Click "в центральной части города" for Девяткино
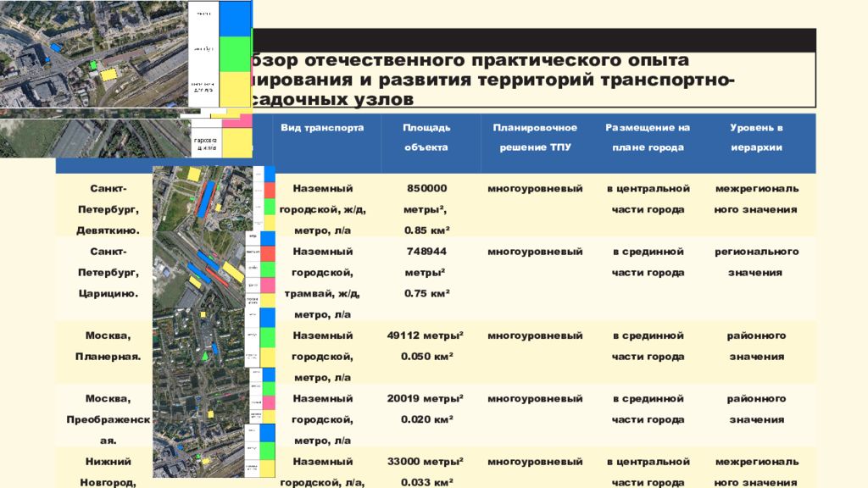Image resolution: width=868 pixels, height=488 pixels. (648, 198)
